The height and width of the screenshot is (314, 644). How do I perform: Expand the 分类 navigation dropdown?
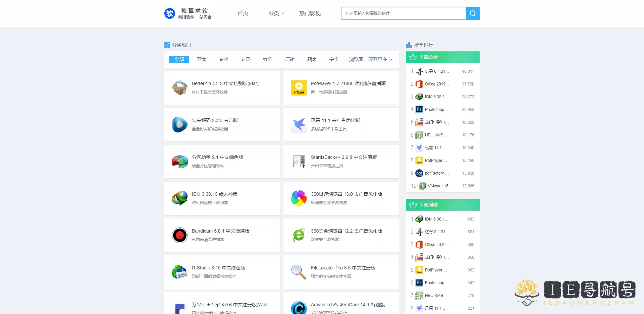click(x=276, y=13)
